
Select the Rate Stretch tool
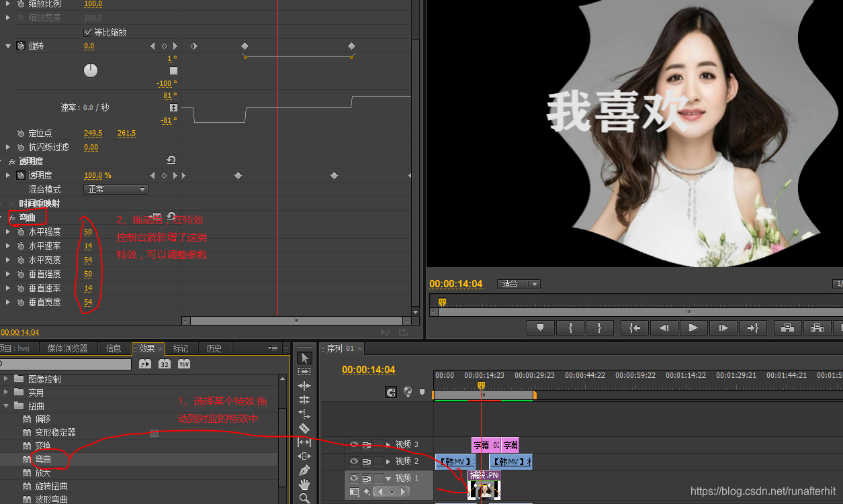pos(304,414)
